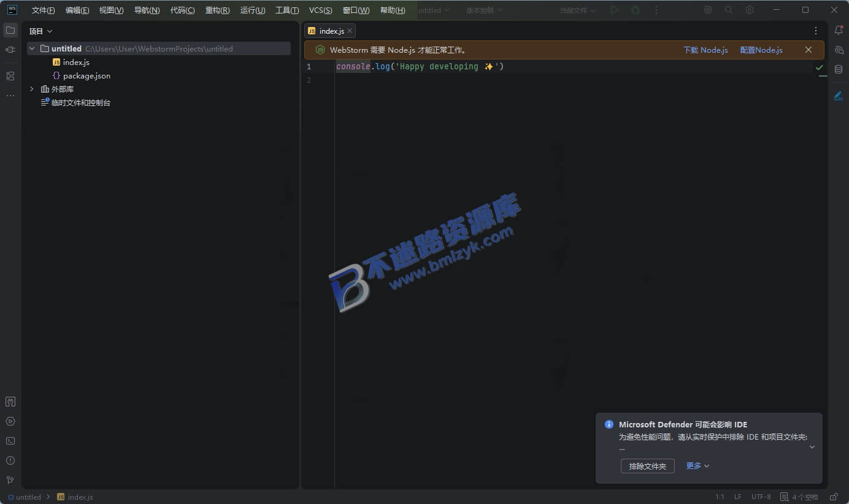Open the code-with-me swirl icon
Image resolution: width=849 pixels, height=504 pixels.
coord(708,10)
